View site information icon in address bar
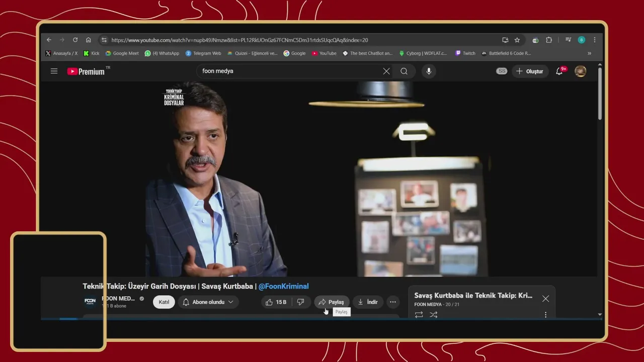This screenshot has width=644, height=362. click(104, 40)
